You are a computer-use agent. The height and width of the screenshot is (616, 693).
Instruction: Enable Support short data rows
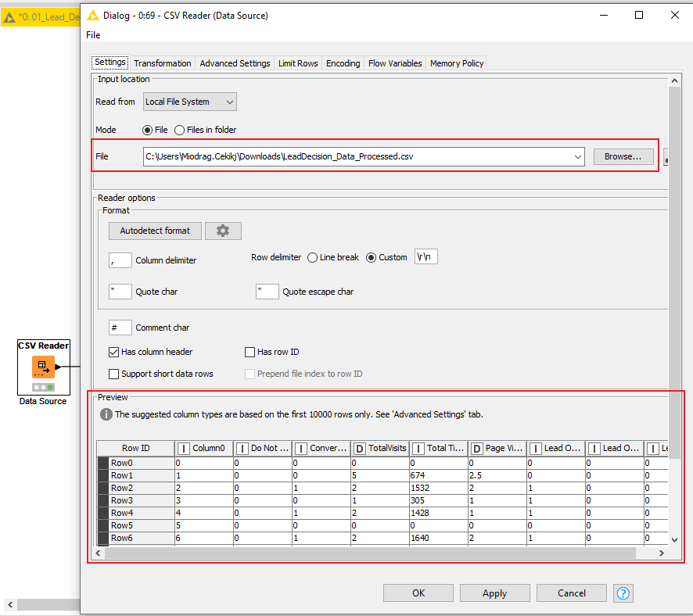click(114, 374)
